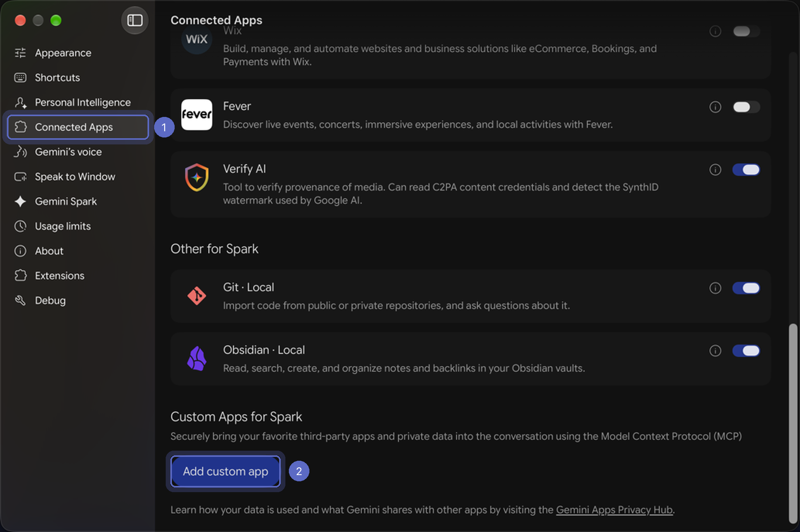Click the Speak to Window icon
Image resolution: width=800 pixels, height=532 pixels.
tap(20, 177)
